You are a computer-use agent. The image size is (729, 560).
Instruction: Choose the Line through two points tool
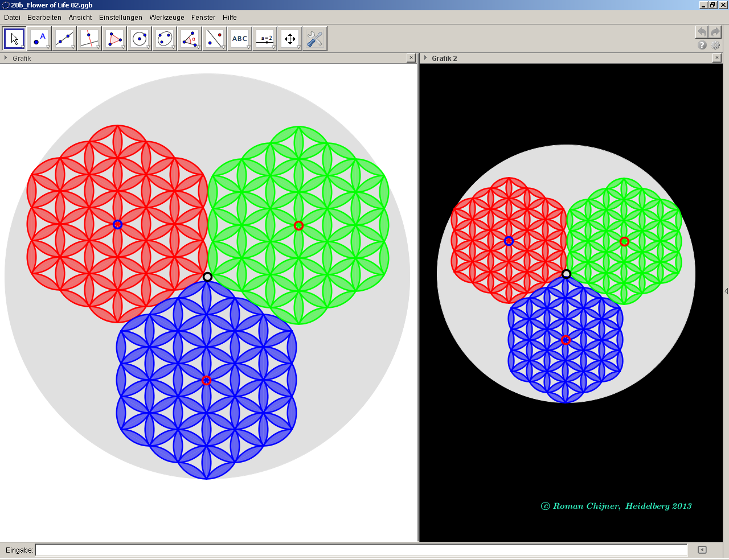point(64,39)
